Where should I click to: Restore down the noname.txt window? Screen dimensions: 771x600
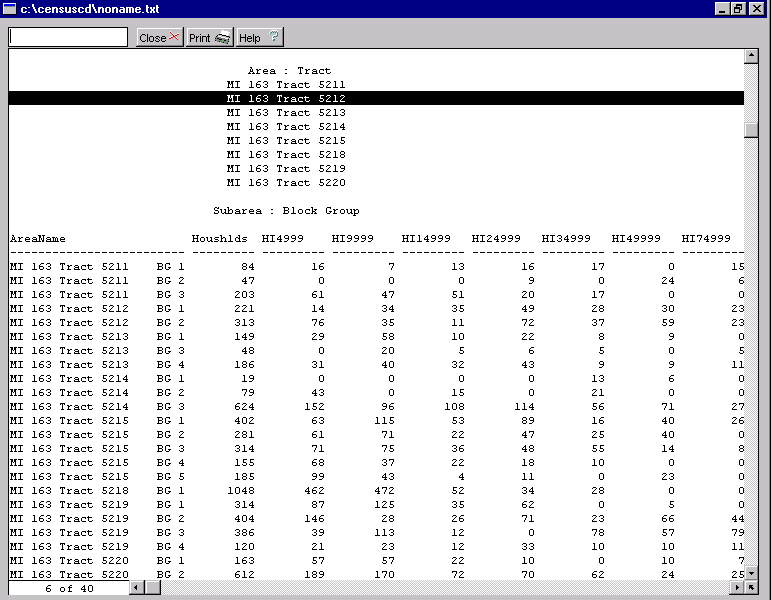click(740, 9)
